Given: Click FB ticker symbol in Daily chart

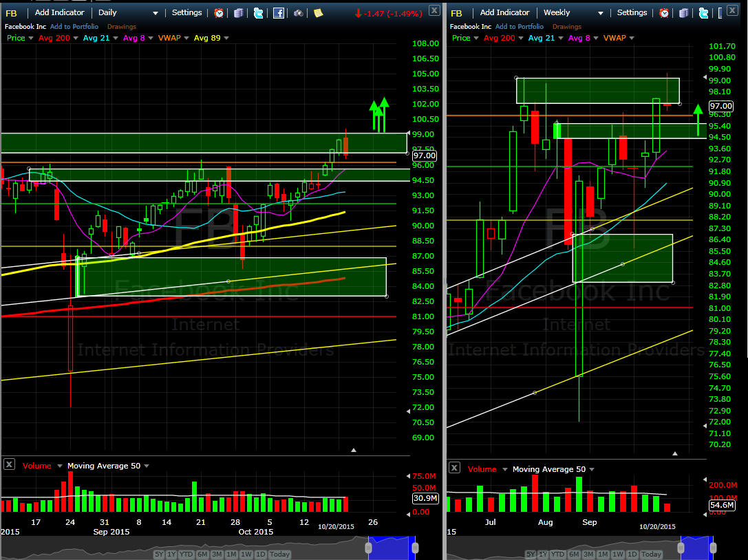Looking at the screenshot, I should [x=11, y=13].
